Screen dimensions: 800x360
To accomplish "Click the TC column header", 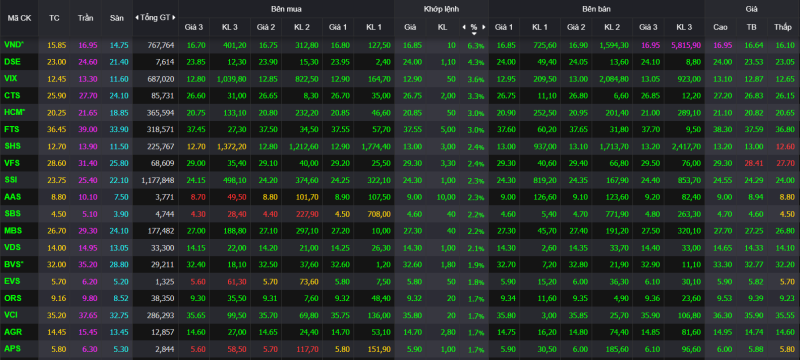I will (x=54, y=18).
